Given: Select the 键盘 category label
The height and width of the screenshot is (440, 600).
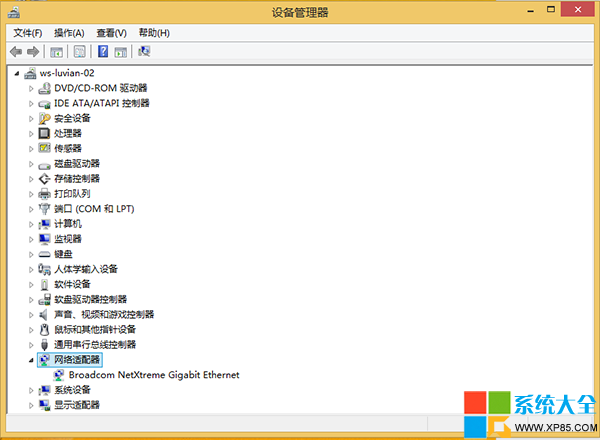Looking at the screenshot, I should [63, 254].
